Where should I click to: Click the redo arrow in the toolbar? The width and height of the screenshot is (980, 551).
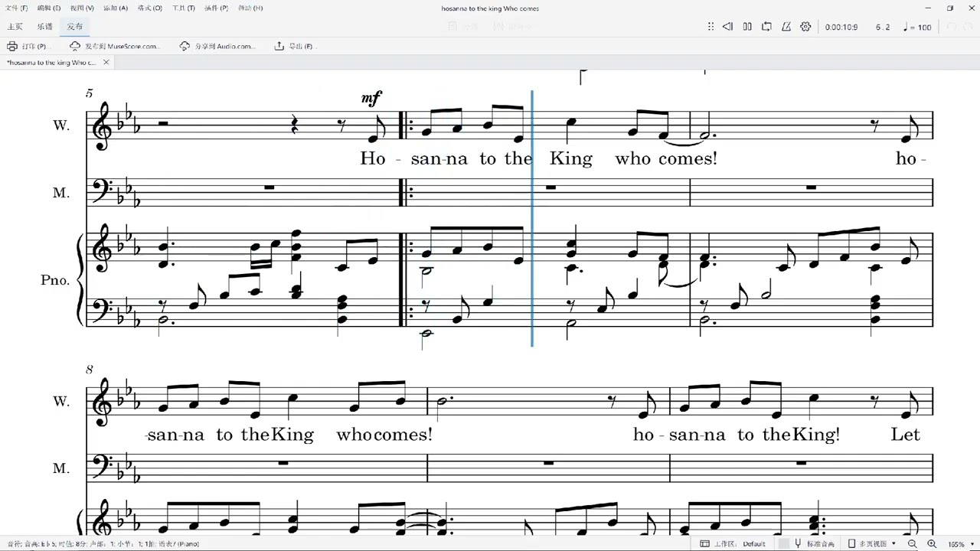[969, 27]
